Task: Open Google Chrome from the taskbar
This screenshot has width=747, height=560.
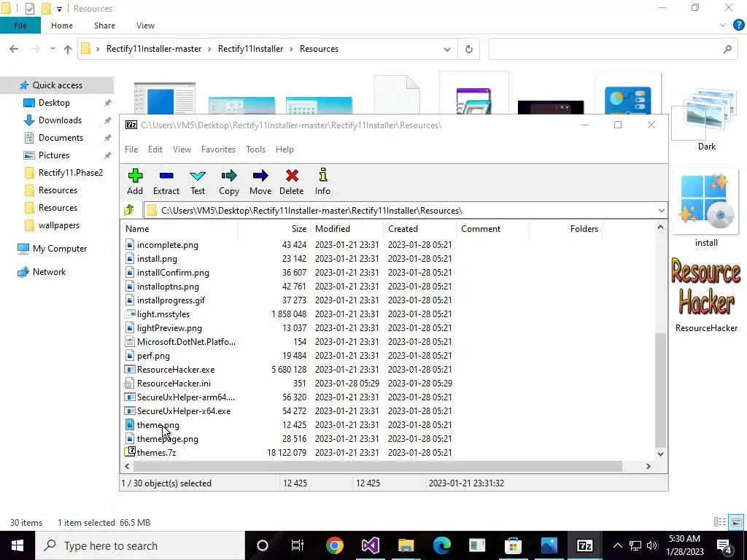Action: (334, 545)
